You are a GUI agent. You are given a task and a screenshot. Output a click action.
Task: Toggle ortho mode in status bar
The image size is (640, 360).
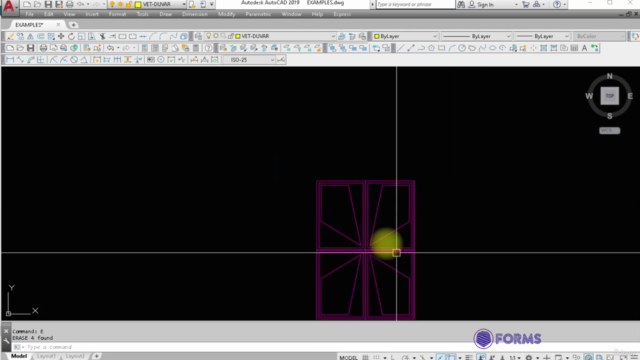[x=393, y=357]
